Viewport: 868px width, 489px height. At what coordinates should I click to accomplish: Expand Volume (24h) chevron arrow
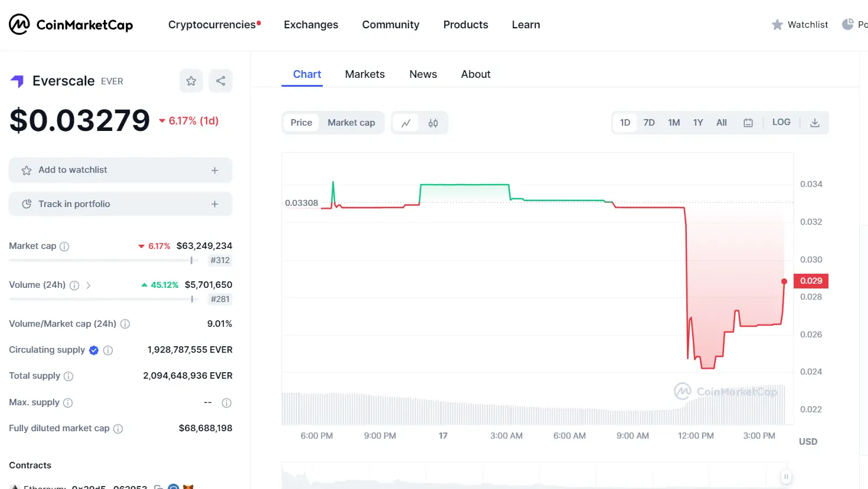tap(89, 285)
